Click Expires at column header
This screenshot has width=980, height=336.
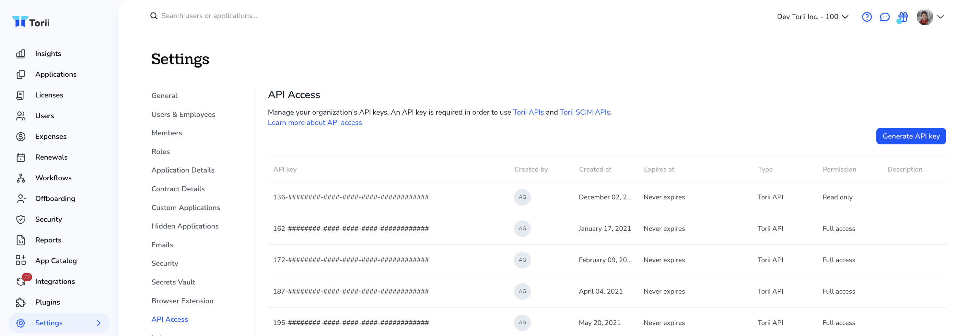(x=659, y=170)
